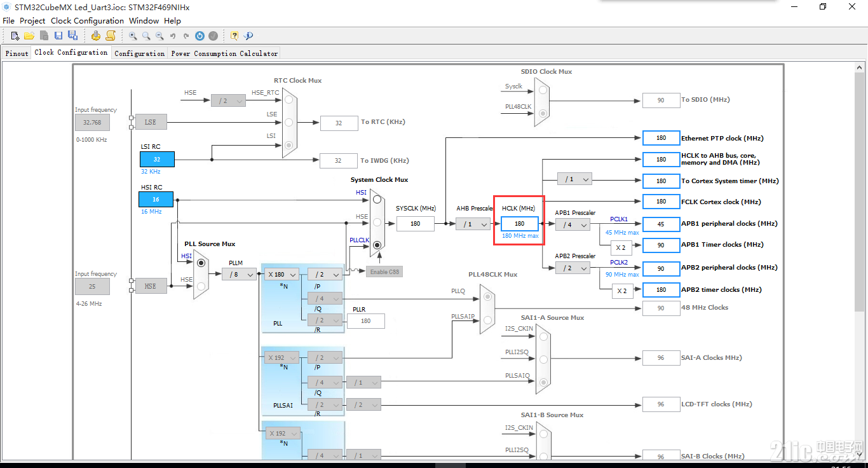Screen dimensions: 868x468
Task: Open the Cortex System timer /1 dropdown
Action: (x=574, y=179)
